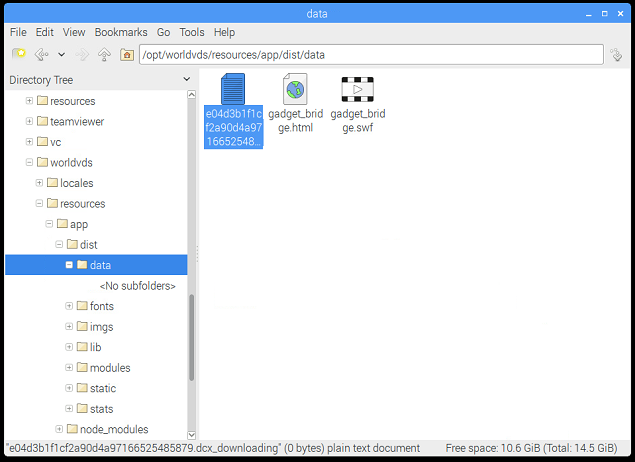
Task: Select the e04d3b1f1c... text document icon
Action: tap(233, 89)
